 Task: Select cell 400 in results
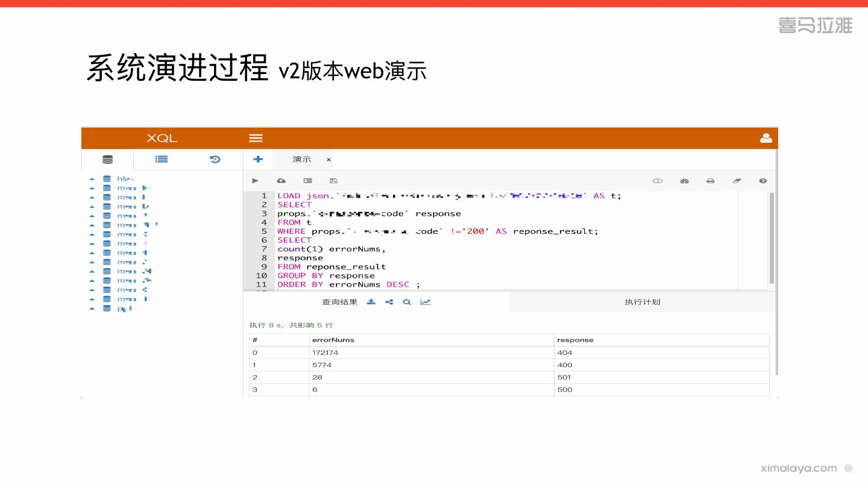pyautogui.click(x=662, y=365)
